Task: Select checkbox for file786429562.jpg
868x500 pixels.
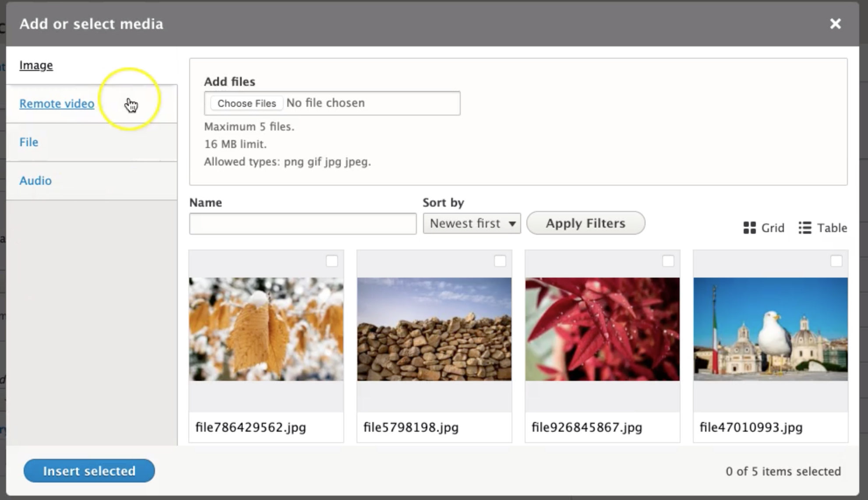Action: pos(332,261)
